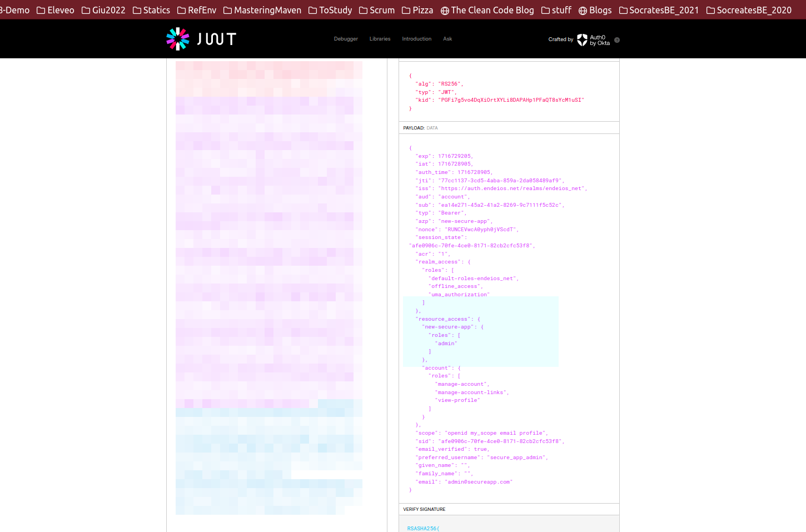Viewport: 806px width, 532px height.
Task: Open the Ask menu item
Action: (447, 39)
